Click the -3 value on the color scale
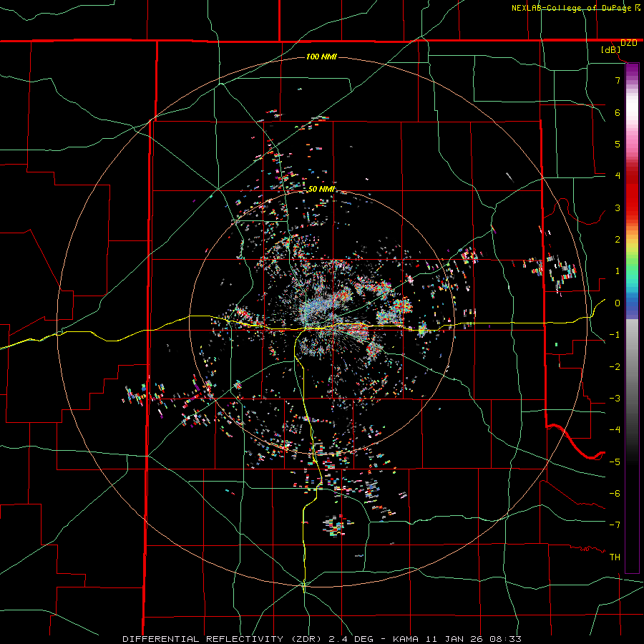Screen dimensions: 644x644 (615, 399)
